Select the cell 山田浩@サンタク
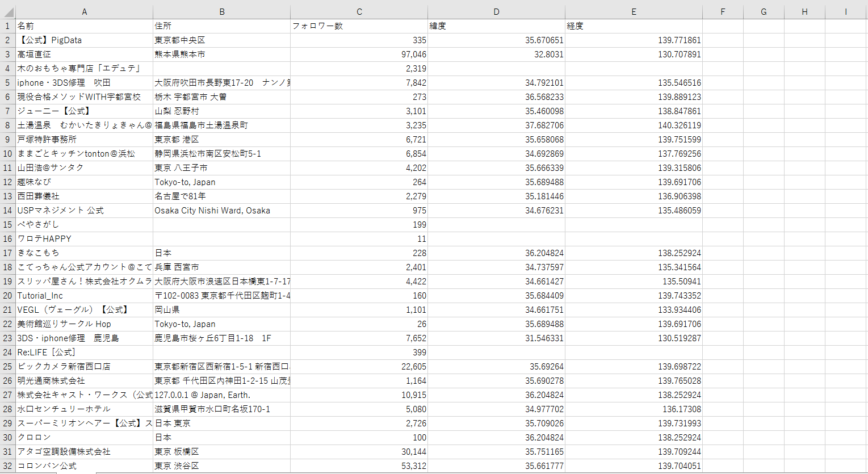868x474 pixels. (x=85, y=168)
